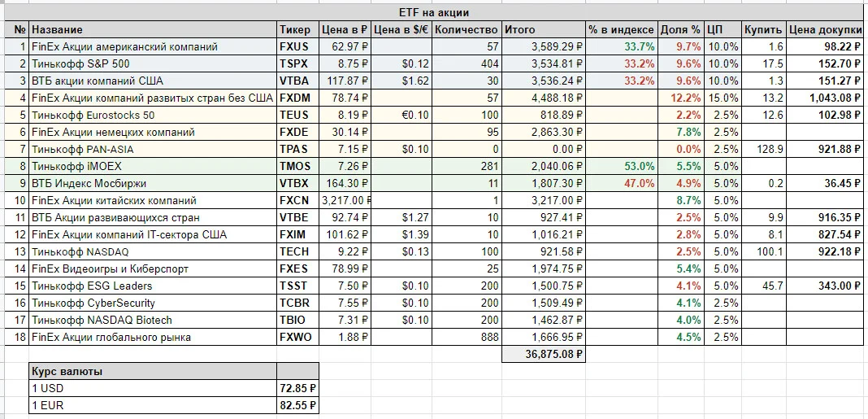Click the 'Количество' column header
The image size is (868, 419).
click(467, 30)
